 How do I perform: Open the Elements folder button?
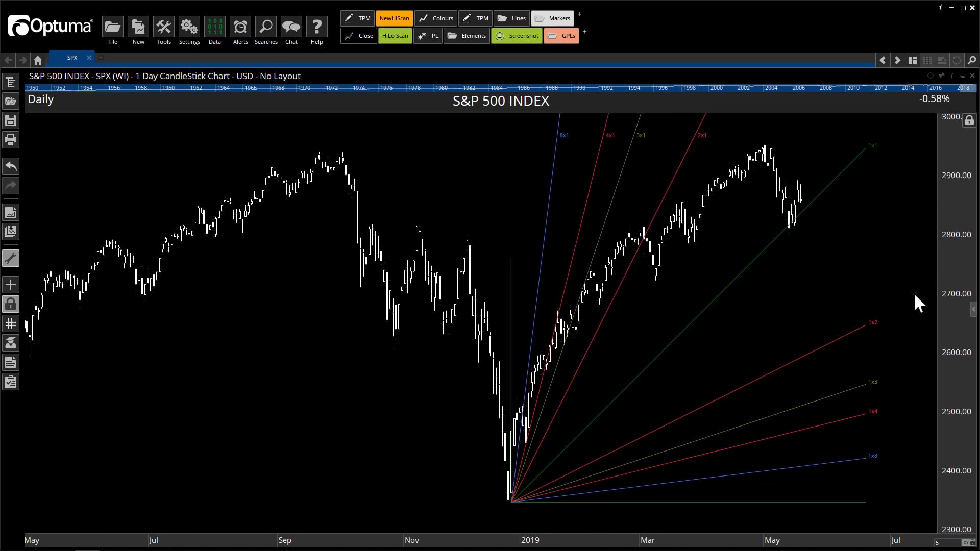pyautogui.click(x=467, y=36)
